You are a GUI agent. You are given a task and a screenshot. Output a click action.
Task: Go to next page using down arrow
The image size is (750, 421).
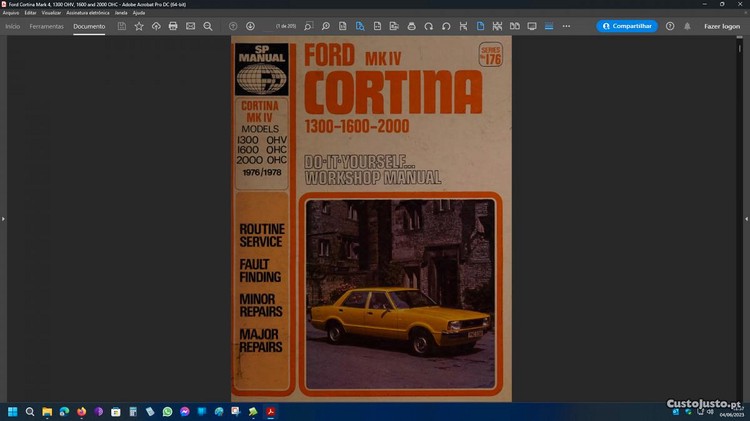coord(250,26)
